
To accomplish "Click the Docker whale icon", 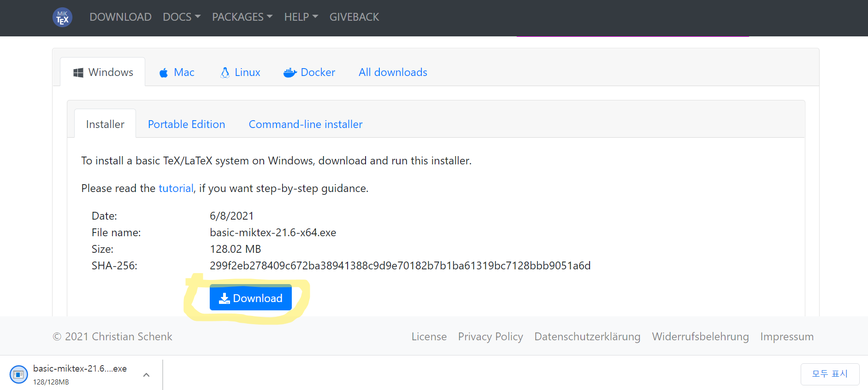I will point(290,73).
